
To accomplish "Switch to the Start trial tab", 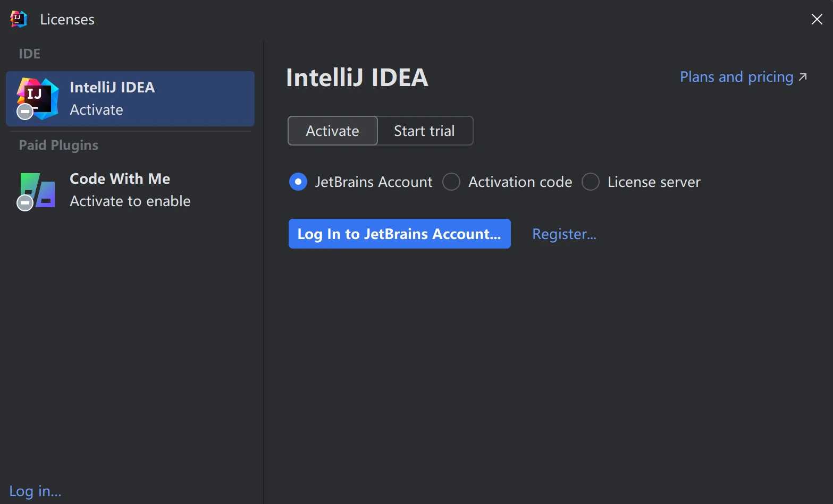I will coord(424,131).
